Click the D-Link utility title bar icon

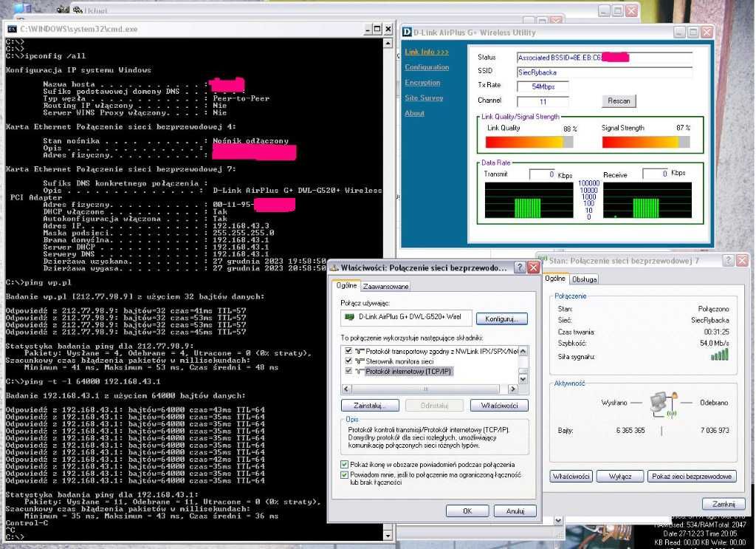(x=407, y=33)
